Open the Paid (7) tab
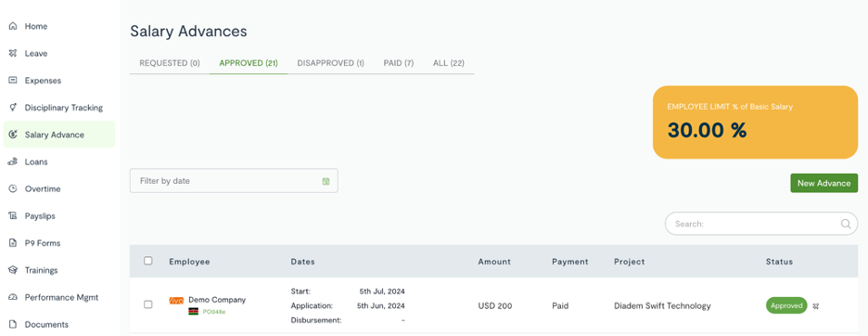Image resolution: width=868 pixels, height=336 pixels. coord(399,63)
